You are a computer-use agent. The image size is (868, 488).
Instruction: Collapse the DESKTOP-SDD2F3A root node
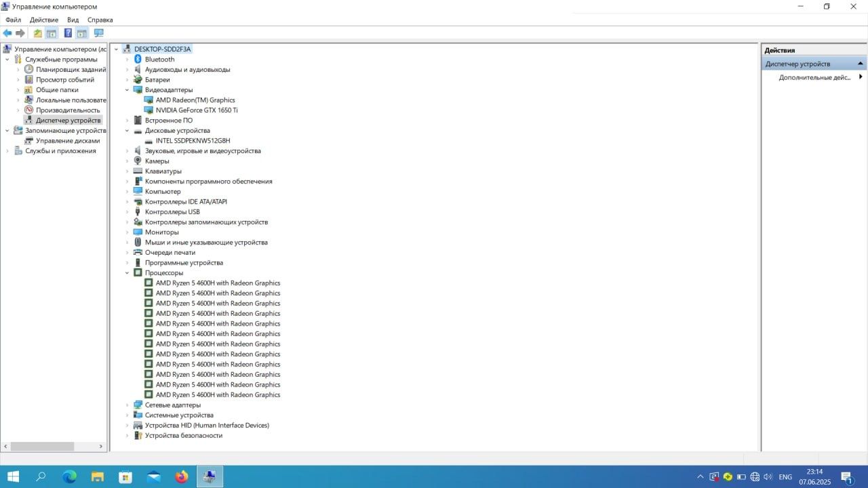coord(116,49)
